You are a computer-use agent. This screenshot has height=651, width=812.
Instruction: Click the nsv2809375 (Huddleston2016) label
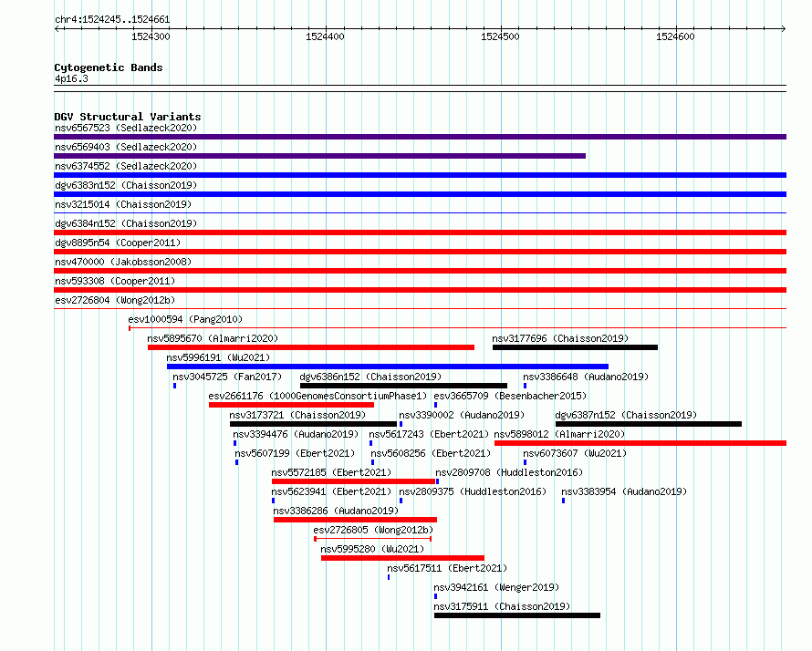point(473,491)
